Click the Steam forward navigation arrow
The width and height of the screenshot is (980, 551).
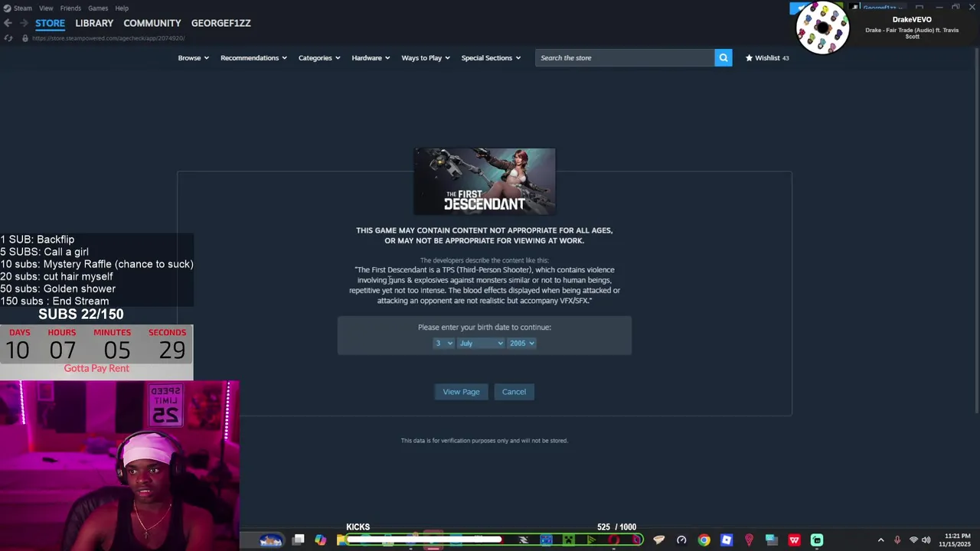pyautogui.click(x=23, y=23)
